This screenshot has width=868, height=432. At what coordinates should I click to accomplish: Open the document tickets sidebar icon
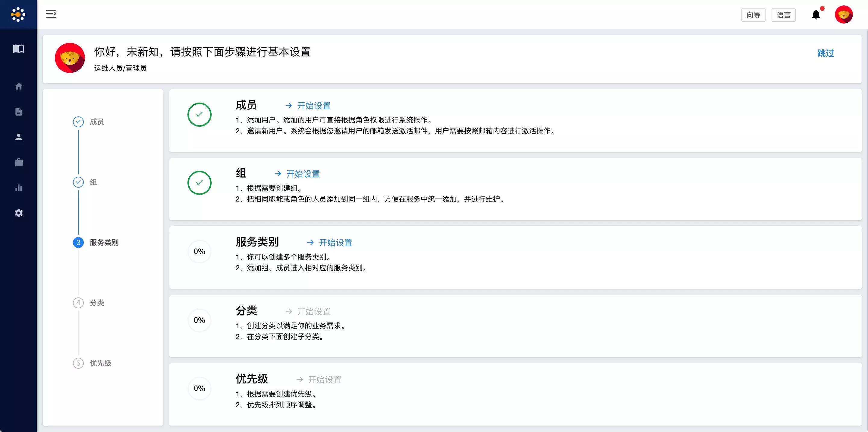[18, 112]
